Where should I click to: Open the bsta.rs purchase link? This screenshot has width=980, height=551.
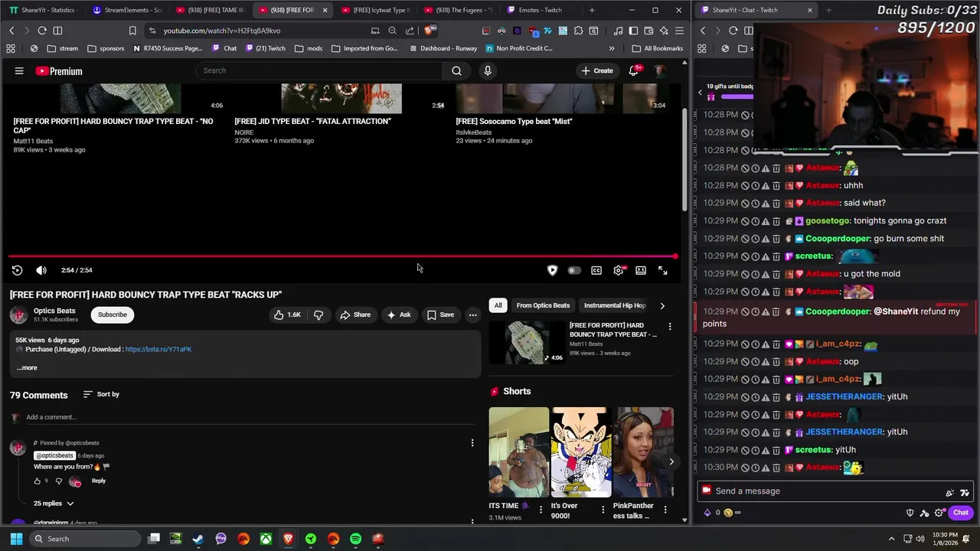pos(158,349)
